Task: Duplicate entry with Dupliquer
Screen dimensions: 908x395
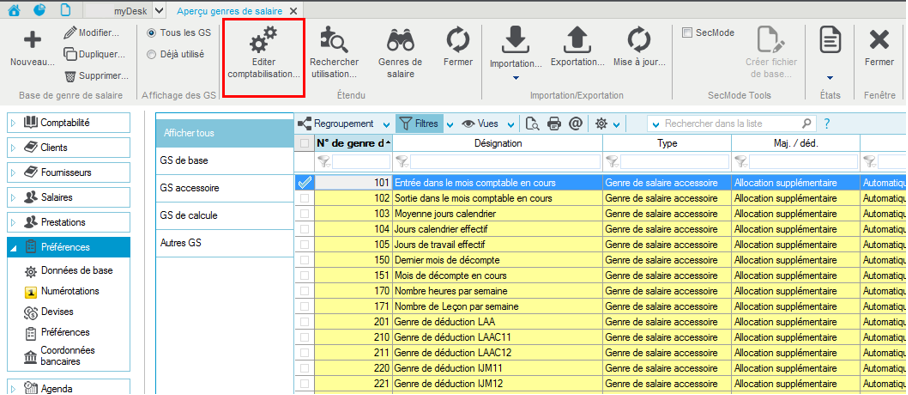Action: [94, 54]
